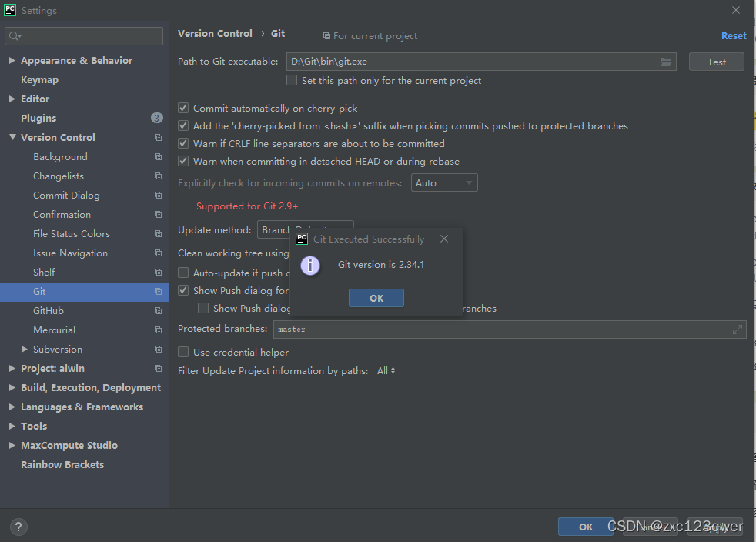
Task: Collapse the Version Control section
Action: (12, 138)
